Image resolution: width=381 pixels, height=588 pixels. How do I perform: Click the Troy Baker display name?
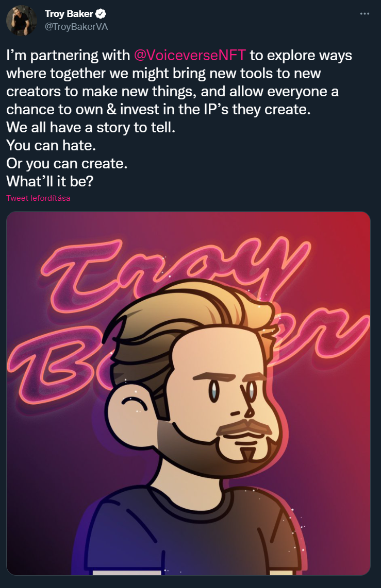tap(69, 14)
